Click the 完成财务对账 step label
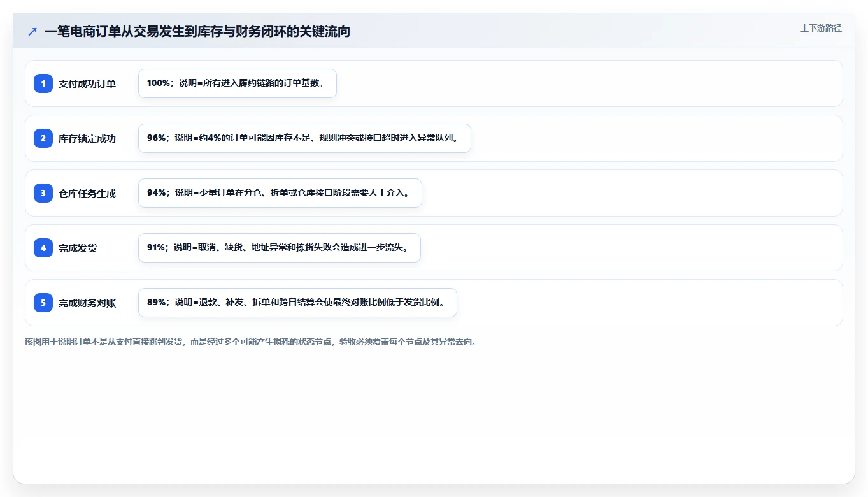868x497 pixels. (x=87, y=303)
